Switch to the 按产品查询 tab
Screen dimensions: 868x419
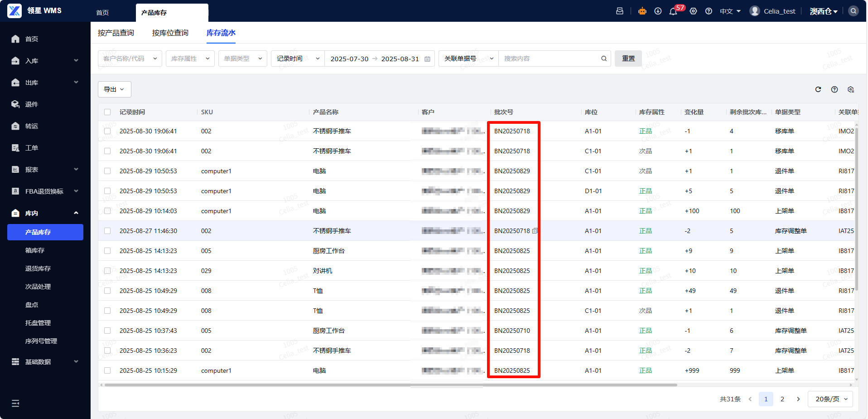click(x=116, y=33)
